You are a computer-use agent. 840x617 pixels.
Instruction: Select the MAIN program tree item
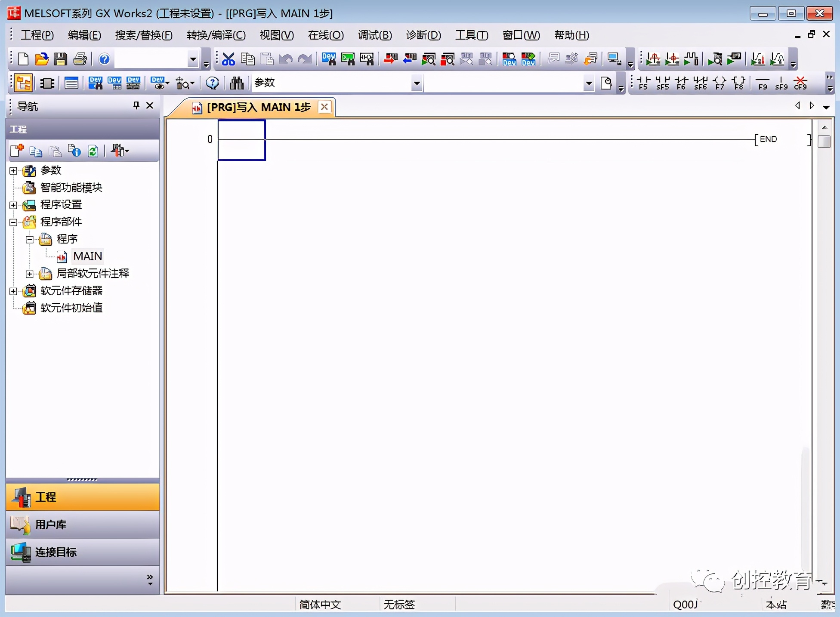pyautogui.click(x=87, y=256)
